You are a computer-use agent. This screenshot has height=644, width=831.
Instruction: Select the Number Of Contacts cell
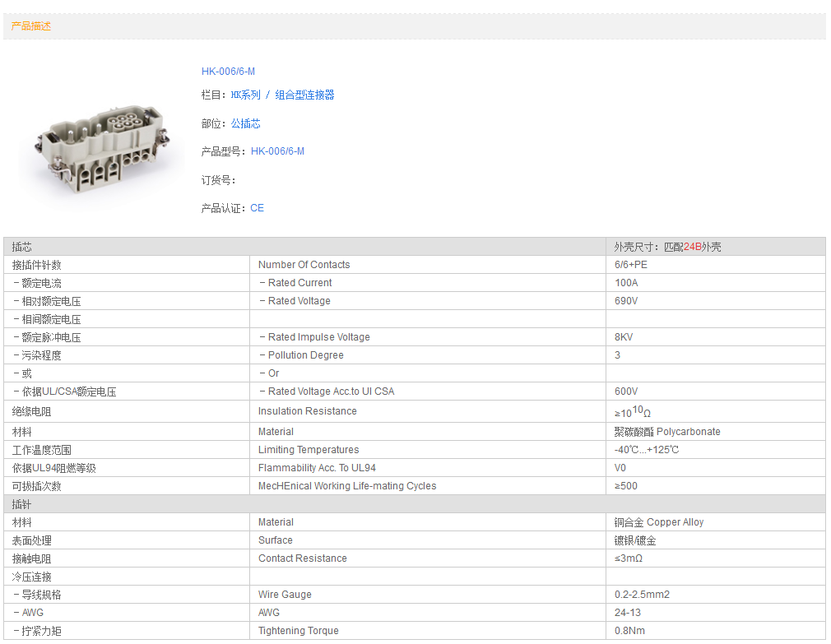tap(304, 265)
